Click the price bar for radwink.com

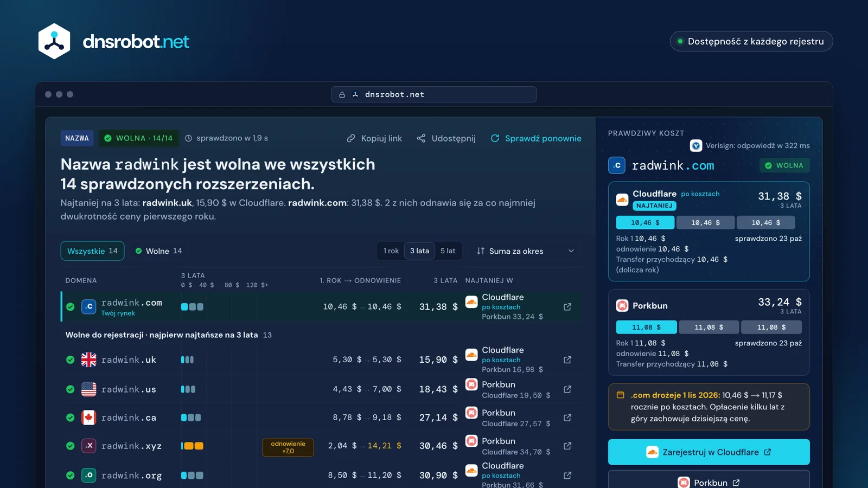[x=192, y=307]
